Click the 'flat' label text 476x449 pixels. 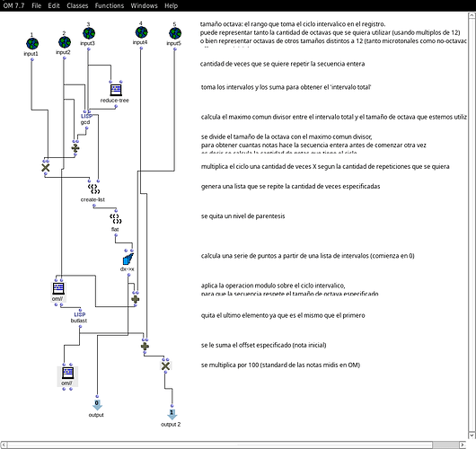click(115, 229)
